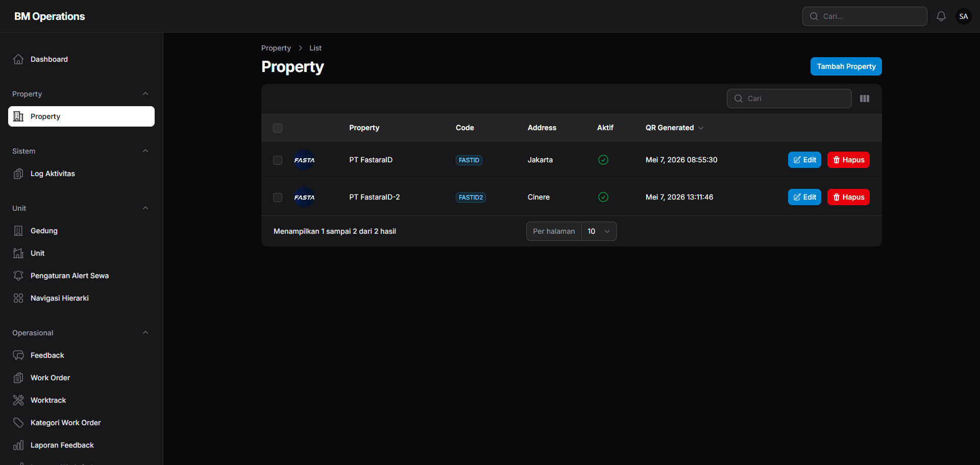Open Navigasi Hierarki page

coord(81,298)
